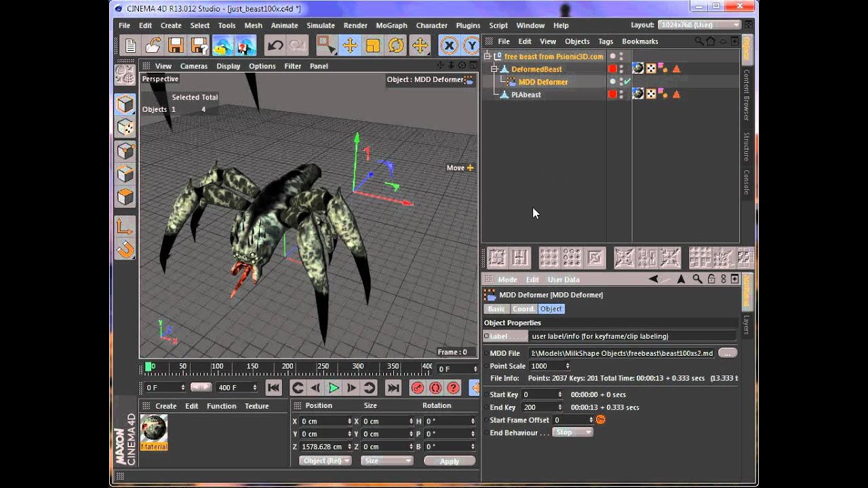This screenshot has width=868, height=488.
Task: Click Apply in the coordinates panel
Action: pyautogui.click(x=450, y=461)
